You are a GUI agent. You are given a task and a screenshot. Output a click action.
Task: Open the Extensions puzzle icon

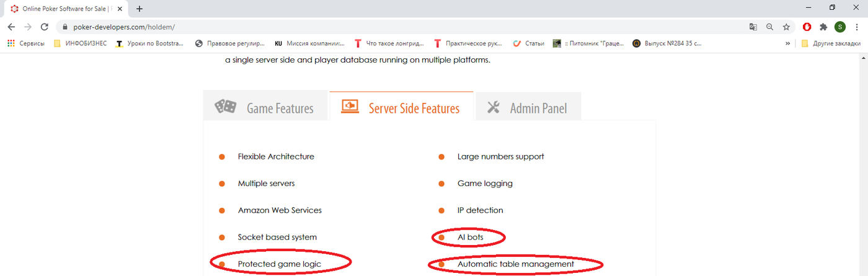pyautogui.click(x=823, y=27)
